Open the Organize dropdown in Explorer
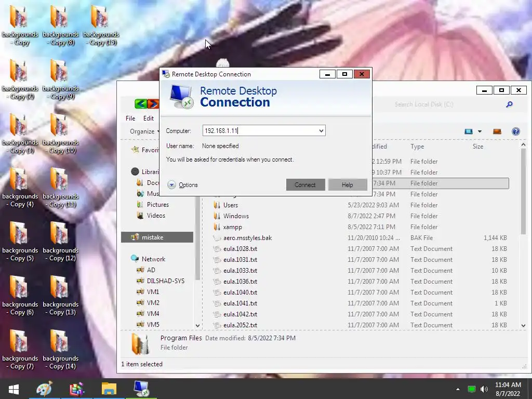The height and width of the screenshot is (399, 532). pos(144,131)
